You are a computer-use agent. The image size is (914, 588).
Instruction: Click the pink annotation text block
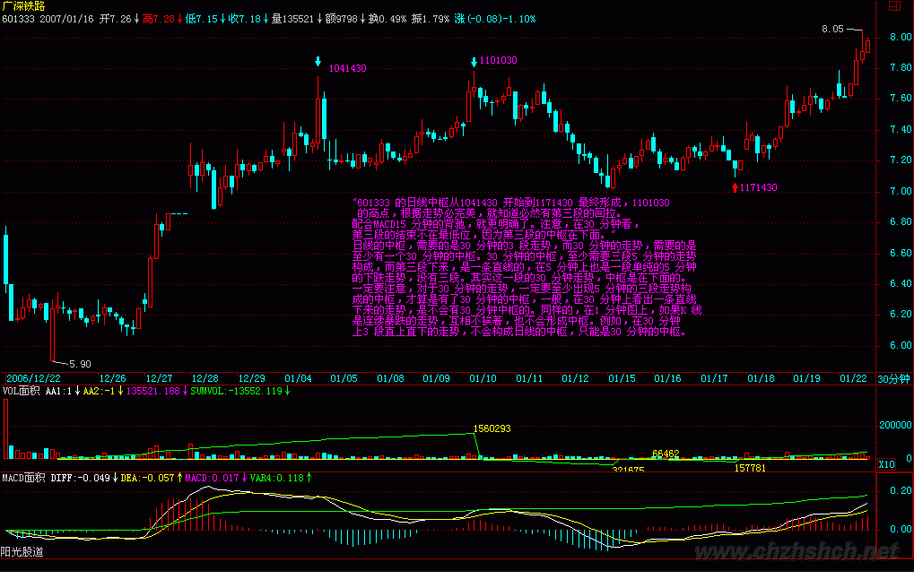[x=520, y=267]
